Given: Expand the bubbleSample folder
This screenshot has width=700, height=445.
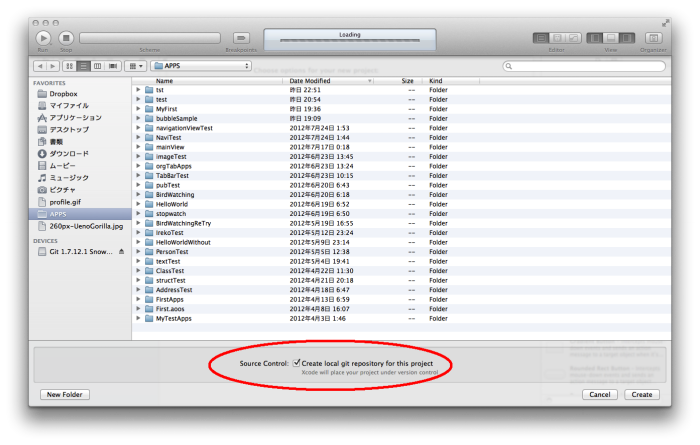Looking at the screenshot, I should pyautogui.click(x=138, y=118).
